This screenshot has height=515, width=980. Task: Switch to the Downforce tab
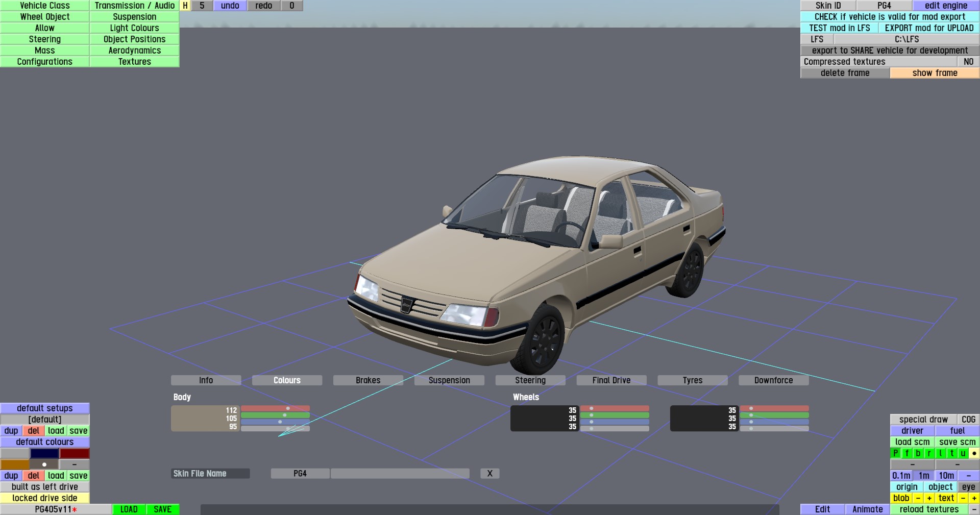point(774,380)
